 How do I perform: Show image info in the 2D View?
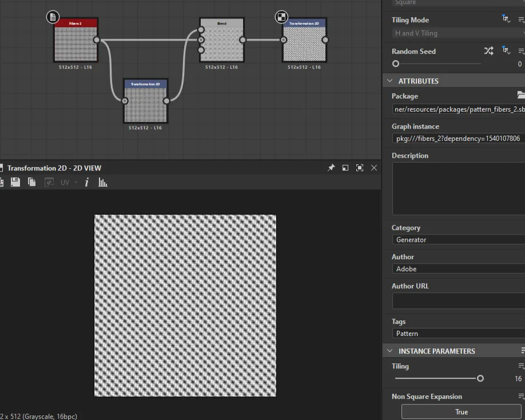click(87, 182)
